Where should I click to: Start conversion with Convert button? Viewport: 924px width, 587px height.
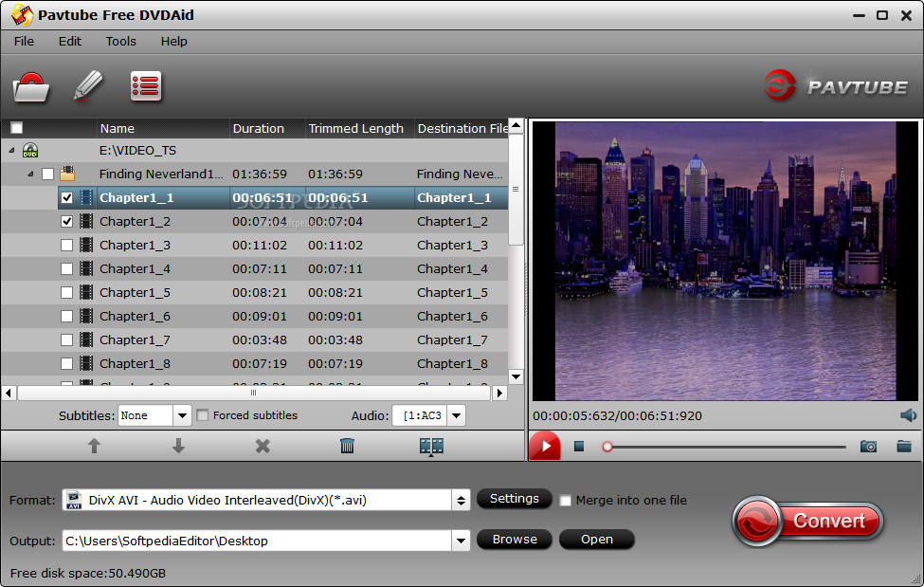pyautogui.click(x=808, y=521)
